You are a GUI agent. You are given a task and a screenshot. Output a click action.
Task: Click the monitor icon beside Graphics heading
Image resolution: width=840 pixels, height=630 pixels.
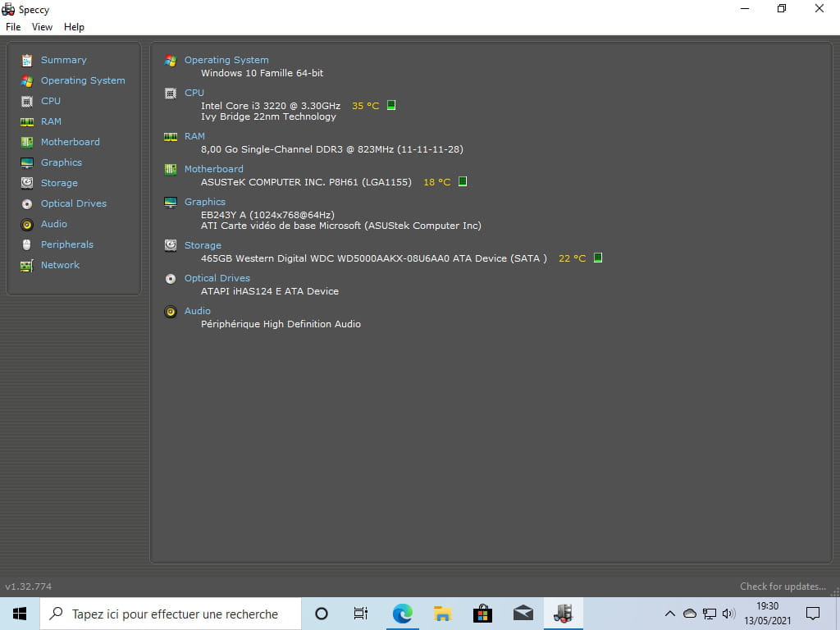coord(171,203)
